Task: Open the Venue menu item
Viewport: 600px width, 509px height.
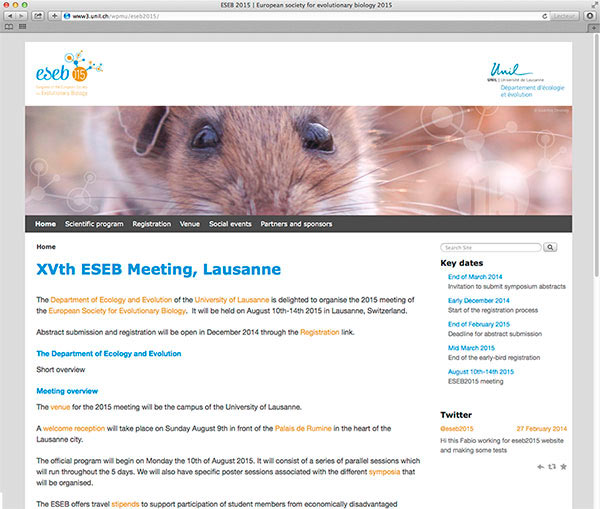Action: click(x=190, y=224)
